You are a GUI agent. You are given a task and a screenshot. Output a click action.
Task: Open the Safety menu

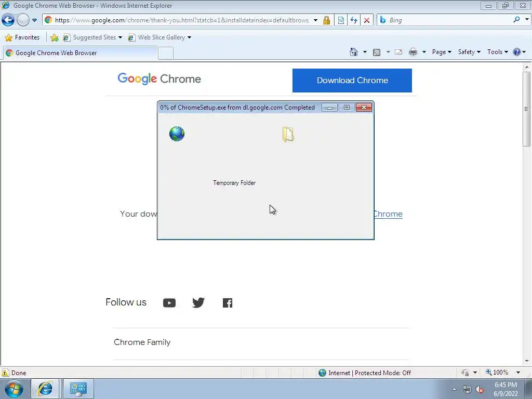click(x=469, y=52)
